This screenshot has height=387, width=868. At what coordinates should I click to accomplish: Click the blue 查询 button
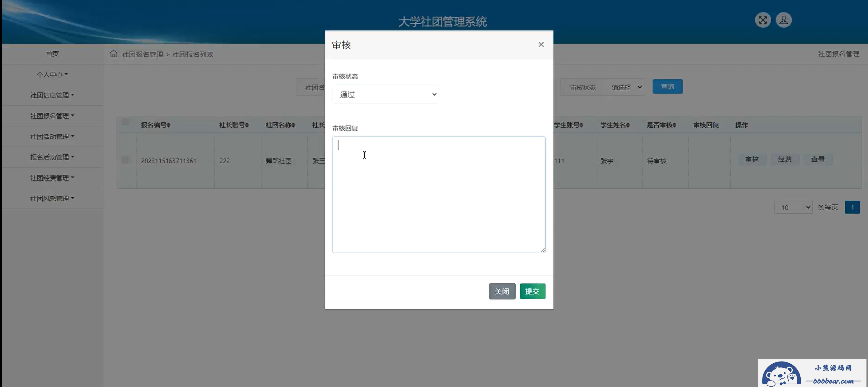[x=668, y=87]
